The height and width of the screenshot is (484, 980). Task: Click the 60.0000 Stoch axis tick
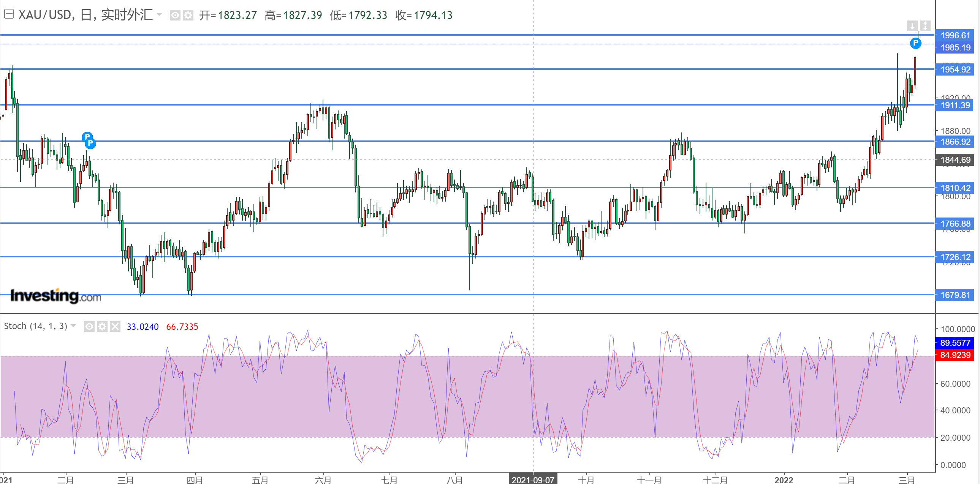pos(955,384)
